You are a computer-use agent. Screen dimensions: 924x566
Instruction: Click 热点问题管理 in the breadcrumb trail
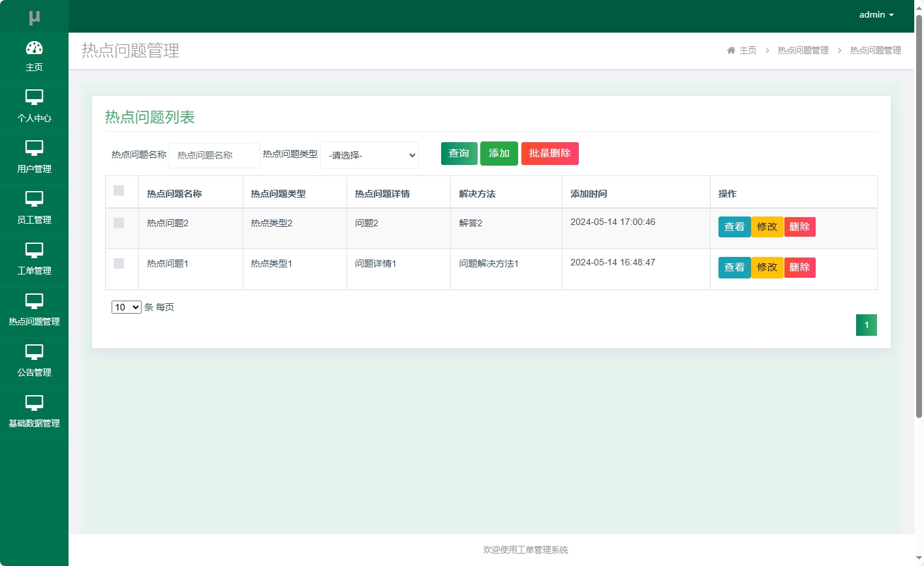803,50
